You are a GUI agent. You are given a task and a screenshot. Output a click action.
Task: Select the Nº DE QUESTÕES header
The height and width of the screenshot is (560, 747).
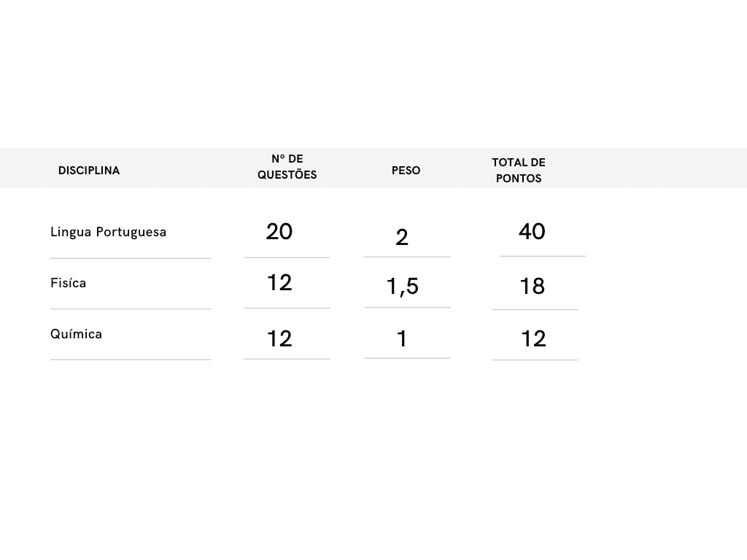287,167
